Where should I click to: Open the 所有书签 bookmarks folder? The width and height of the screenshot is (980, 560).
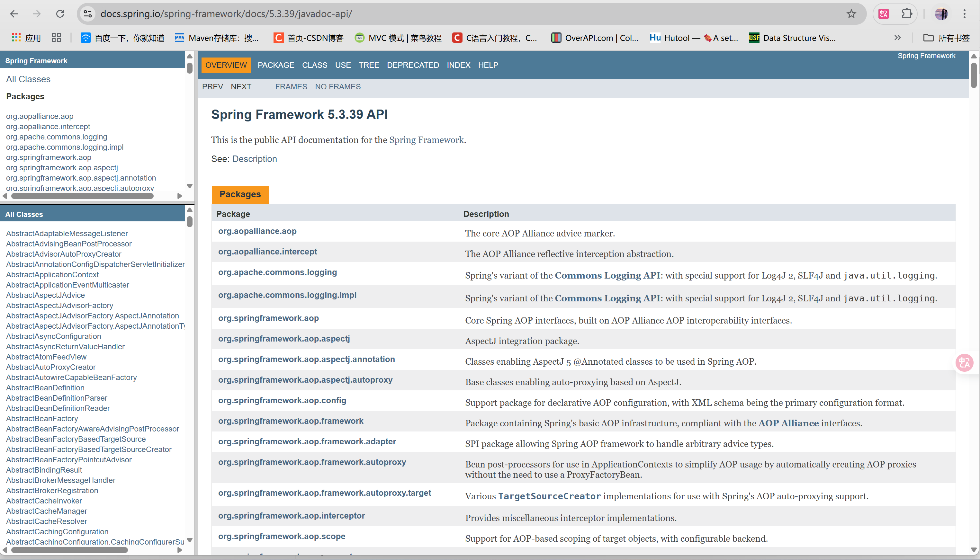pyautogui.click(x=947, y=38)
